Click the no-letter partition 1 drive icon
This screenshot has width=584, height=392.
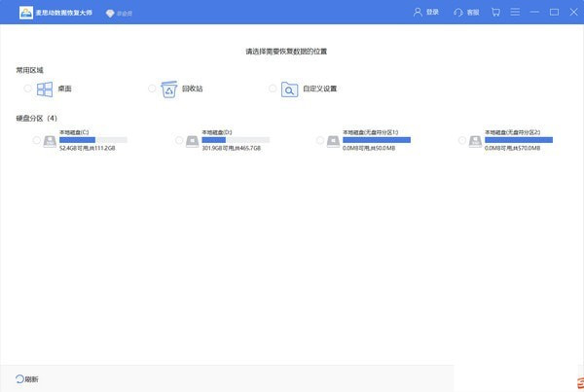334,141
